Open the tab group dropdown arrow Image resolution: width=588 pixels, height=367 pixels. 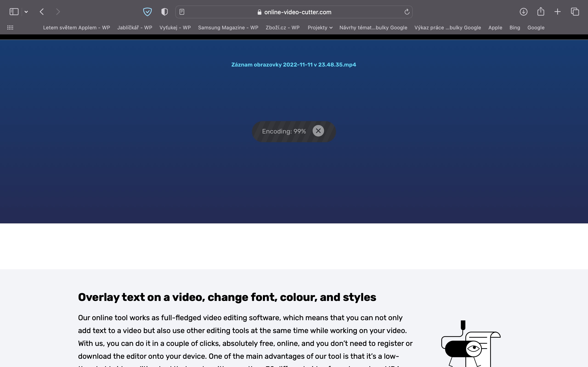(x=26, y=12)
